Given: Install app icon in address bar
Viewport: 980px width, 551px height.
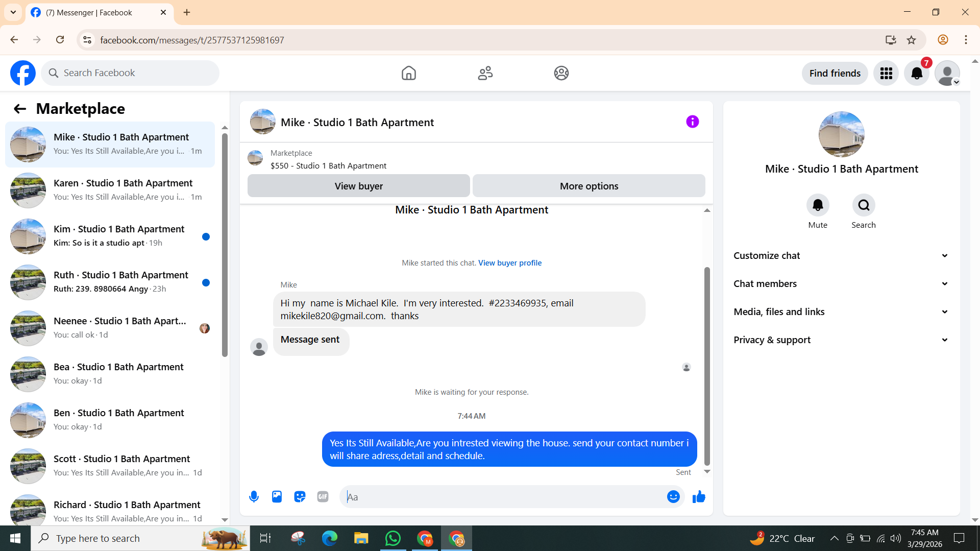Looking at the screenshot, I should (x=891, y=40).
